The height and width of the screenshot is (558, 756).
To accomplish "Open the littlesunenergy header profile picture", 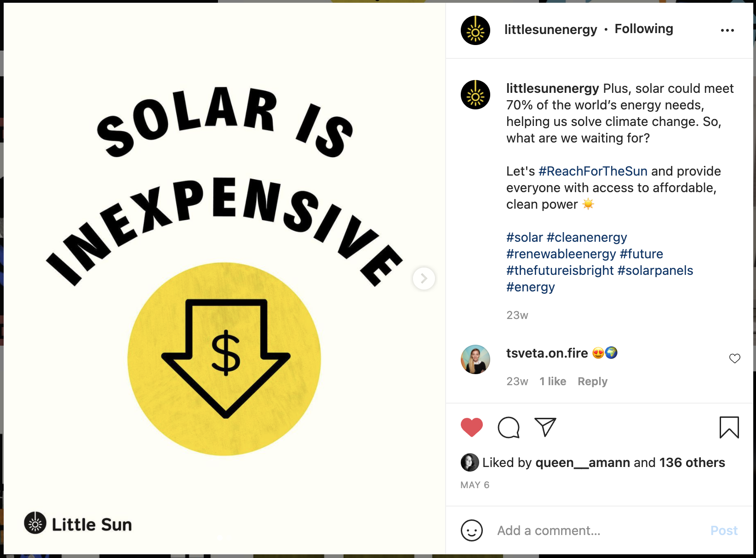I will (475, 30).
